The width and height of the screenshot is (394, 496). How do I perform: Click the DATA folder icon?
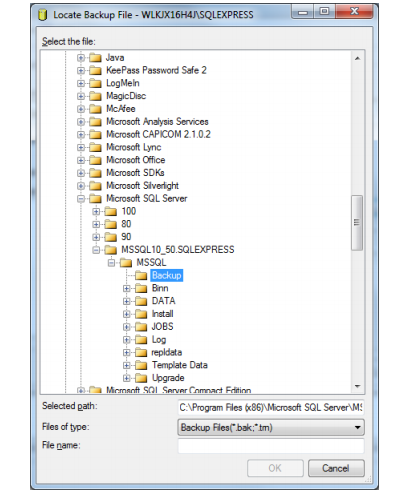click(x=141, y=301)
